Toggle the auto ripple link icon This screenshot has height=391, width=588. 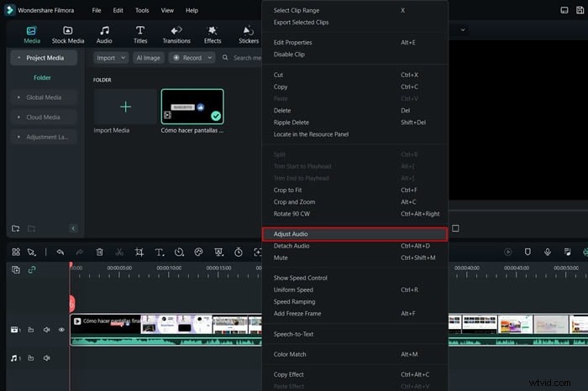(32, 269)
